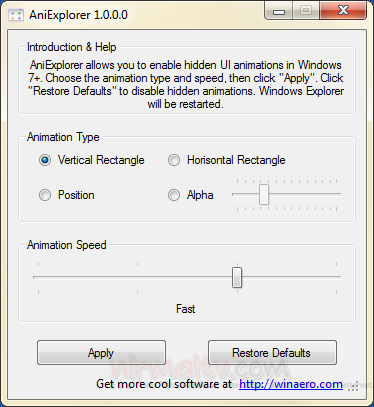Click the right end of the Alpha slider track
The width and height of the screenshot is (374, 407).
337,194
